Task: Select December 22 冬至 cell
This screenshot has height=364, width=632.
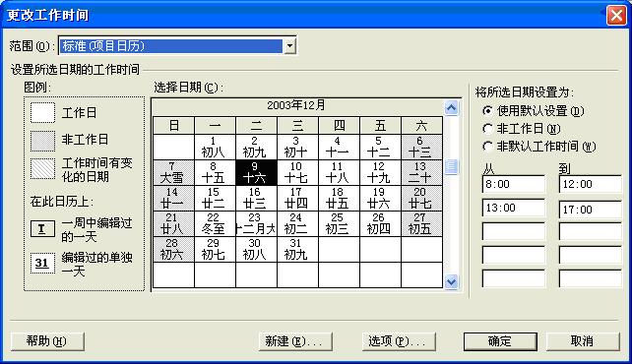Action: coord(216,224)
